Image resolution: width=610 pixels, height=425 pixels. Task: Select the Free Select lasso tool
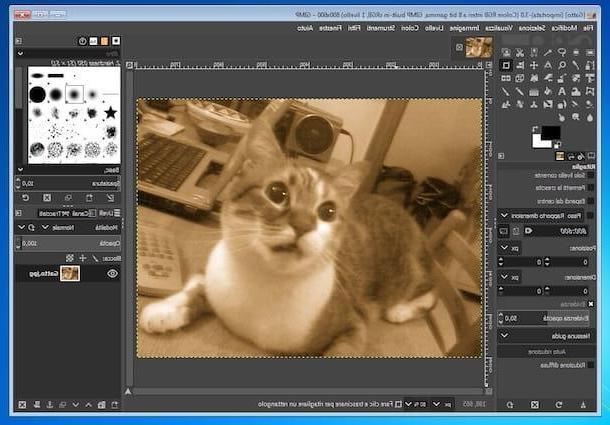pos(562,53)
